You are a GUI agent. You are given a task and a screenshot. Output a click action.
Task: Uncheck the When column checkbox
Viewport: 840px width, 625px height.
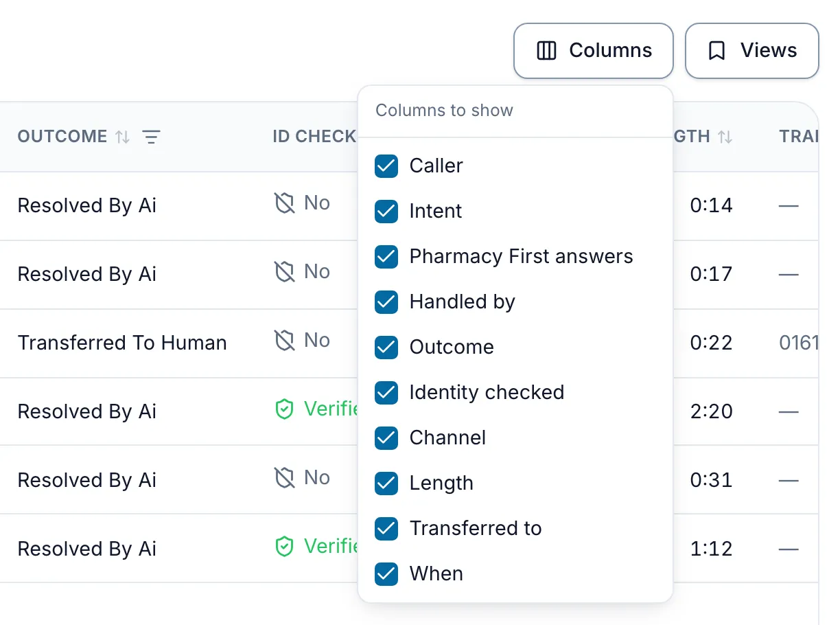[x=386, y=573]
